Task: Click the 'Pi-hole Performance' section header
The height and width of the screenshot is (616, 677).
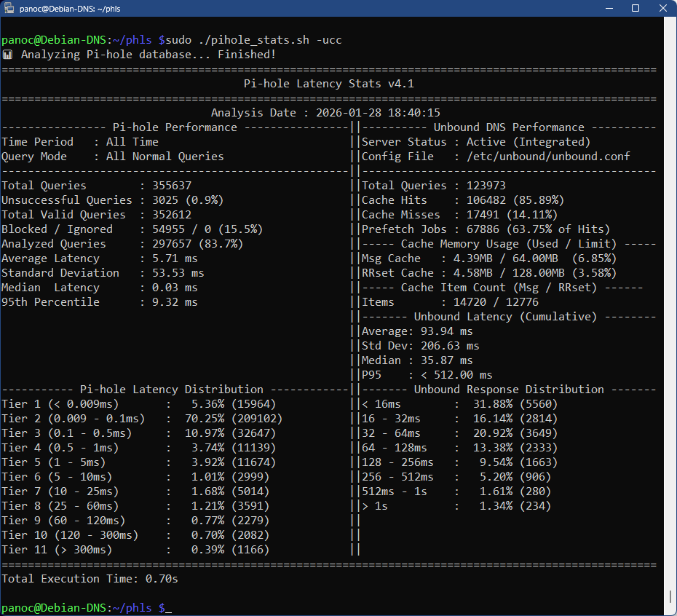Action: tap(175, 127)
